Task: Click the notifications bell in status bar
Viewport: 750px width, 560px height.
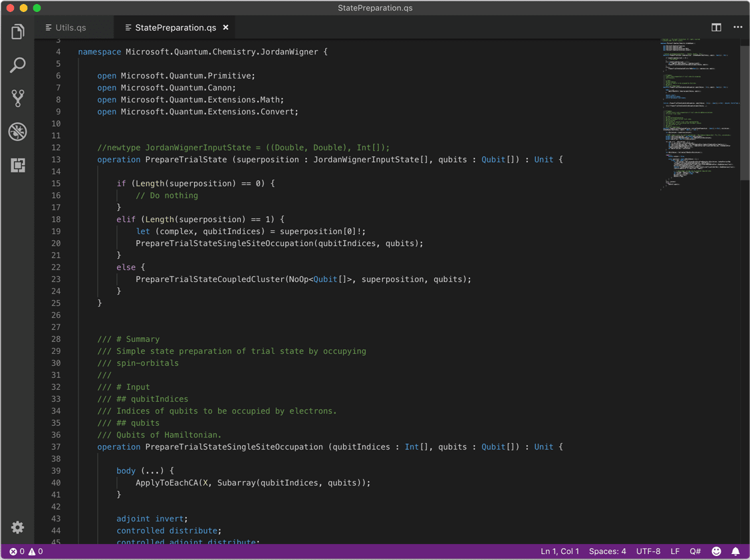Action: tap(735, 551)
